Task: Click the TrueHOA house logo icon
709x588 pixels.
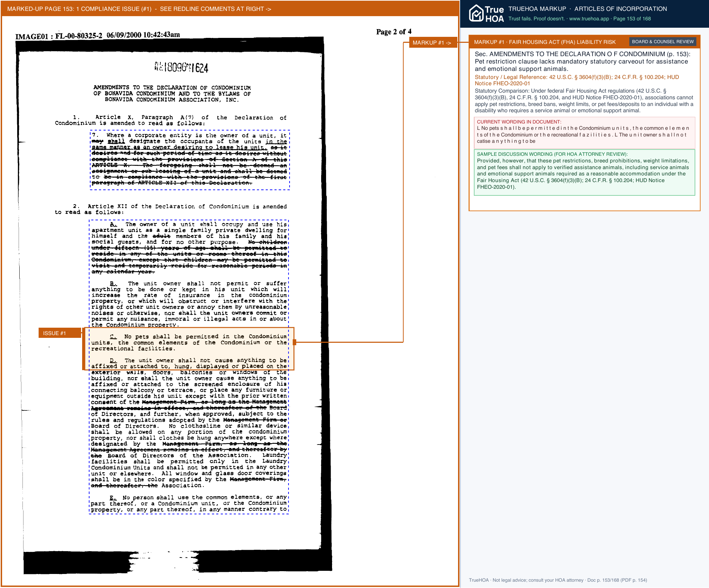Action: 476,13
